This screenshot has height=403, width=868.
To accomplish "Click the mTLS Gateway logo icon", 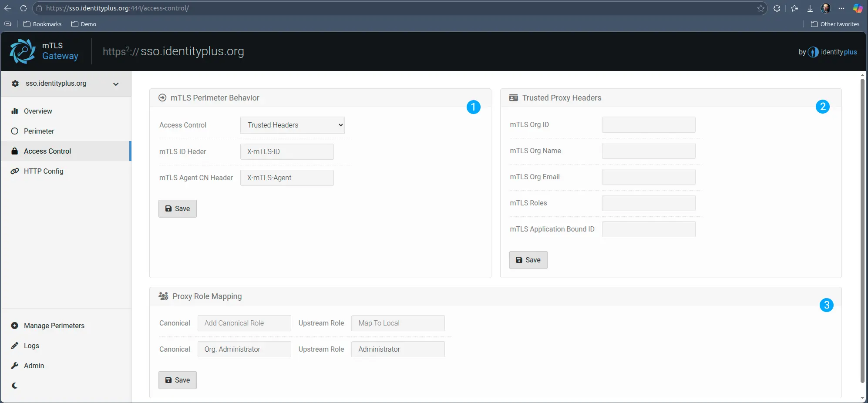I will pos(22,51).
